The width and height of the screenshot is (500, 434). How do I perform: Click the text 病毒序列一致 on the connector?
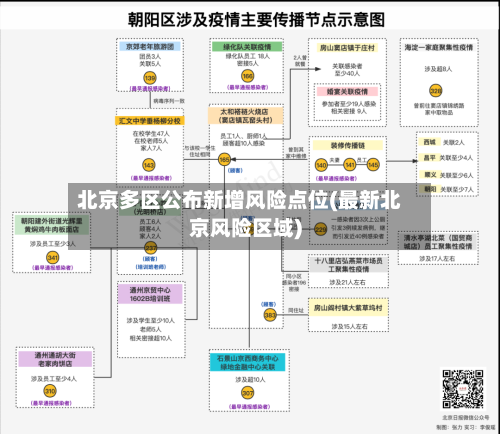(169, 101)
